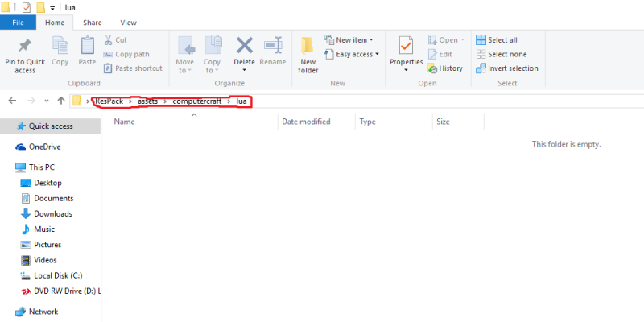Expand the Delete options arrow
The image size is (644, 322).
[245, 70]
